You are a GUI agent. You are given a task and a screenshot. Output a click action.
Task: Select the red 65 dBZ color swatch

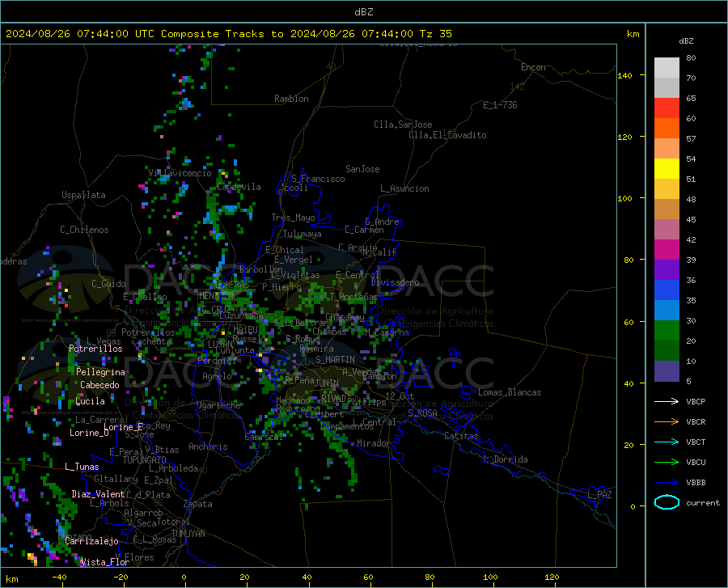667,108
